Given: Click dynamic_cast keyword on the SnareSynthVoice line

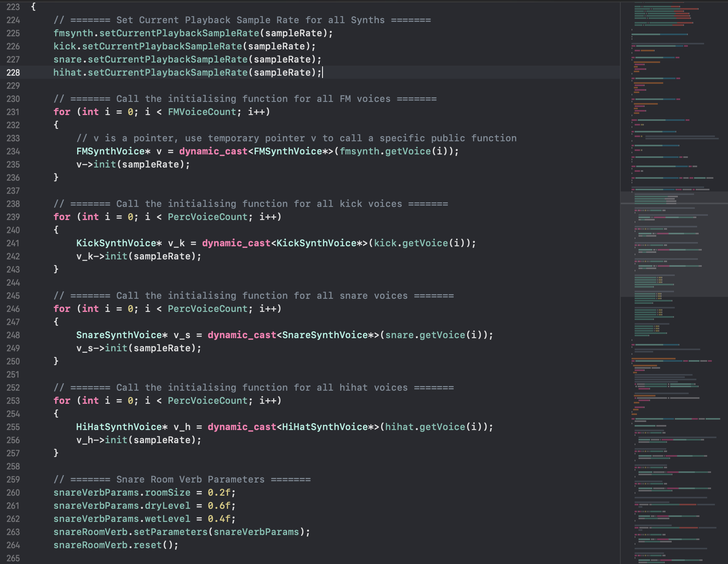Looking at the screenshot, I should click(242, 335).
